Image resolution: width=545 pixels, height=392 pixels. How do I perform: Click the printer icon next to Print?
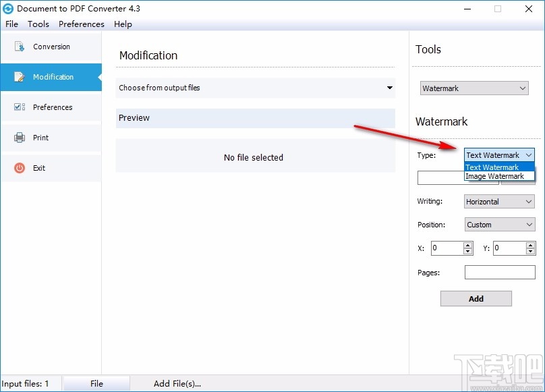pyautogui.click(x=20, y=138)
